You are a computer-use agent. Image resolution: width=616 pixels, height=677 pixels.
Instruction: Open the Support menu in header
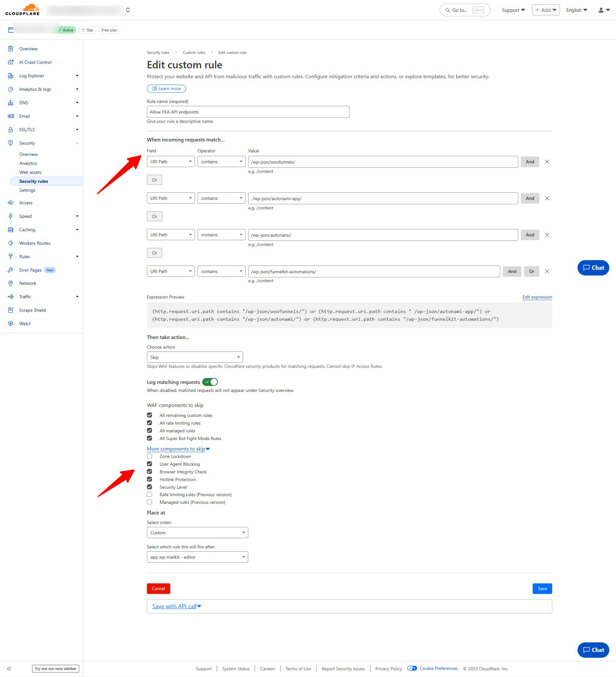513,10
